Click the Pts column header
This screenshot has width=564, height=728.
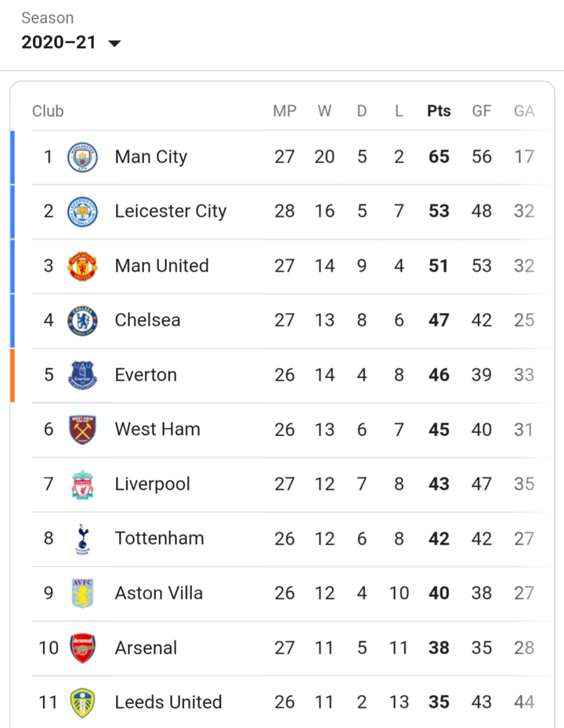(439, 111)
